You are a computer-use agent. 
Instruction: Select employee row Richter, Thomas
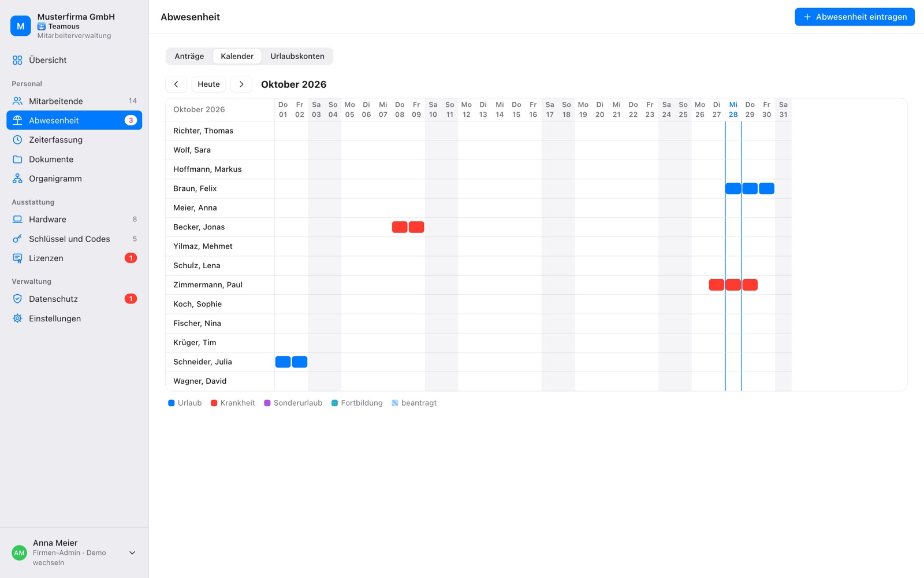(x=479, y=131)
